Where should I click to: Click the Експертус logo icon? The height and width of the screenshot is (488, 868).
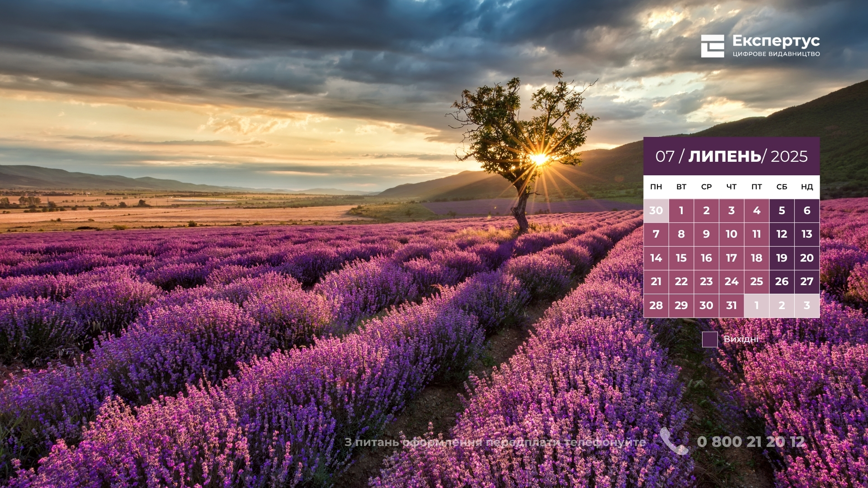click(712, 46)
